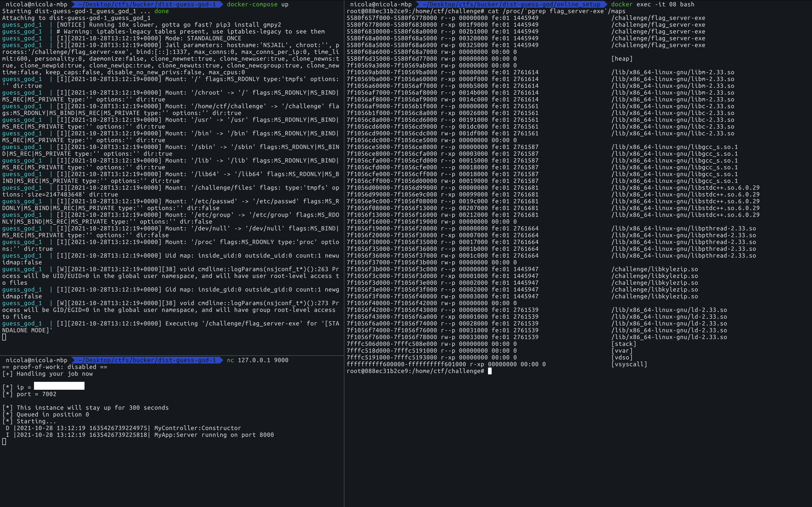812x507 pixels.
Task: Click the white redacted ip value box
Action: pos(59,386)
